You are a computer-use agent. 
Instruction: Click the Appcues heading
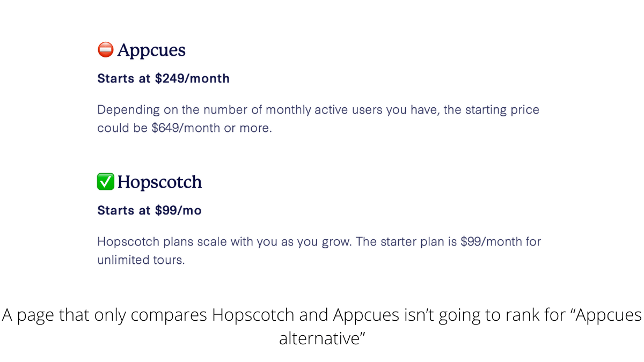tap(151, 50)
